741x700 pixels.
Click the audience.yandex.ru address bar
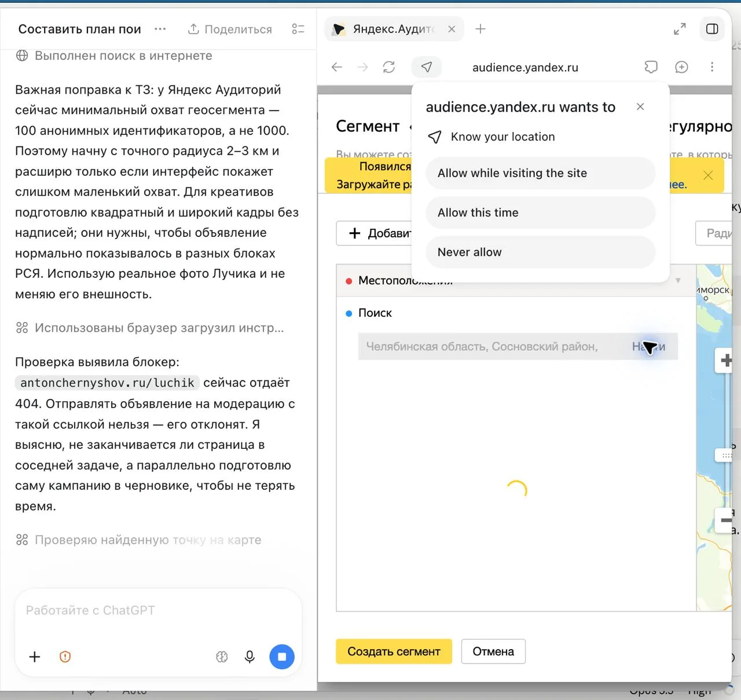point(525,67)
